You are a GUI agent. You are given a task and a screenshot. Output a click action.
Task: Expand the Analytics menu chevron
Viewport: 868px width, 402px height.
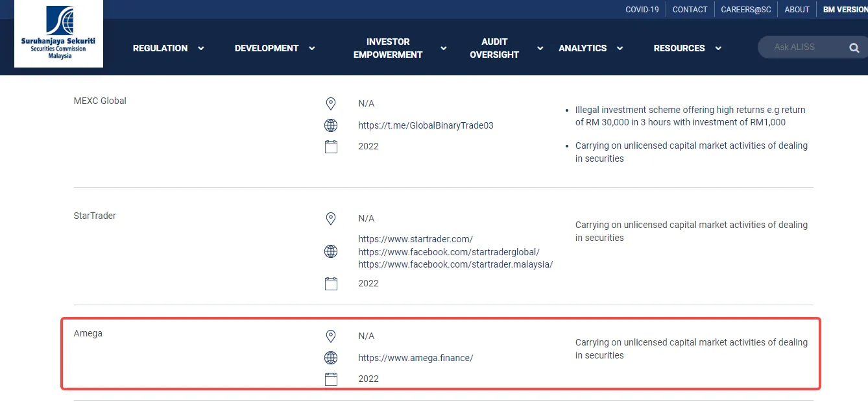coord(620,48)
